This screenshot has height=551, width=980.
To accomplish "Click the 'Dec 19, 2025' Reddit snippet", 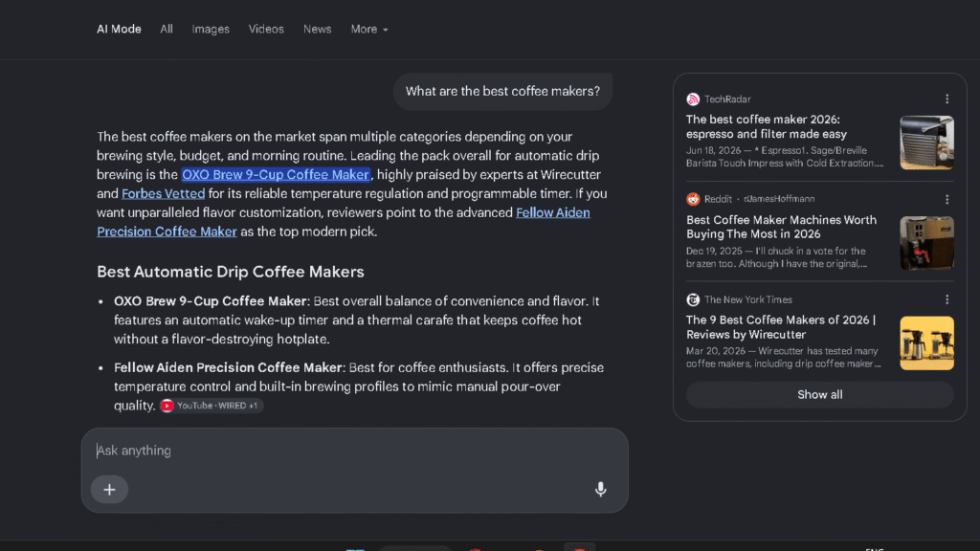I will (x=776, y=257).
